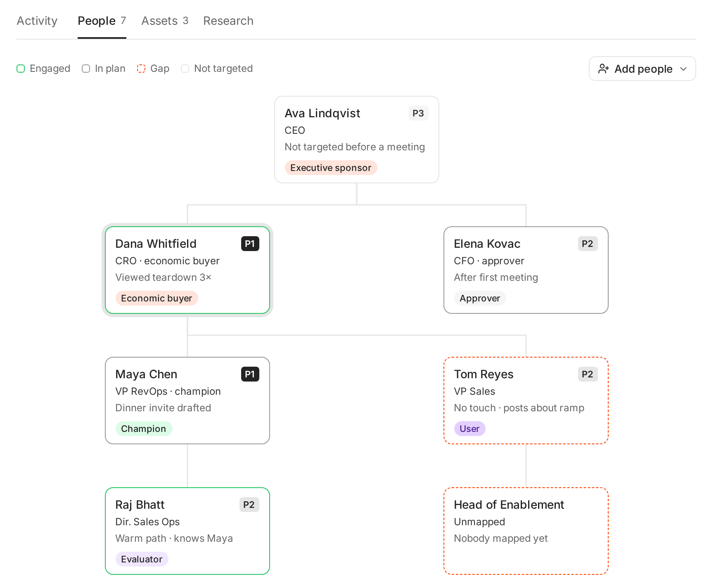Click 'Not targeted before a meeting' text
This screenshot has height=588, width=716.
click(355, 147)
